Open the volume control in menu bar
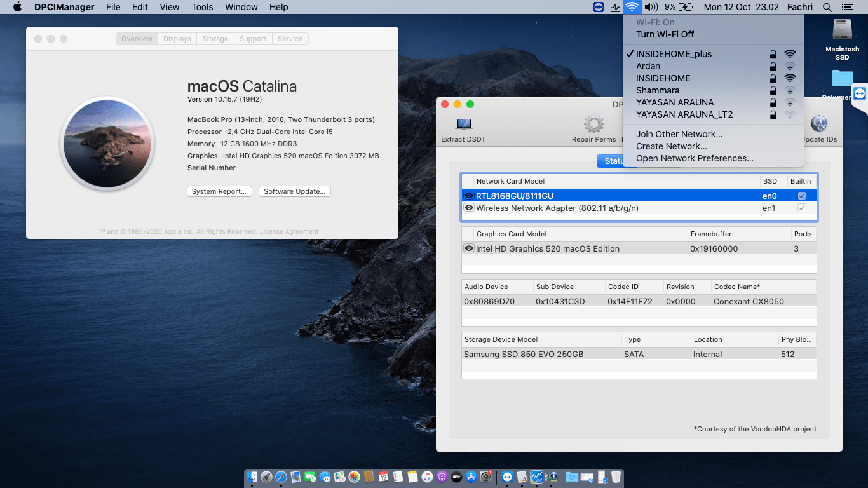868x488 pixels. [651, 7]
